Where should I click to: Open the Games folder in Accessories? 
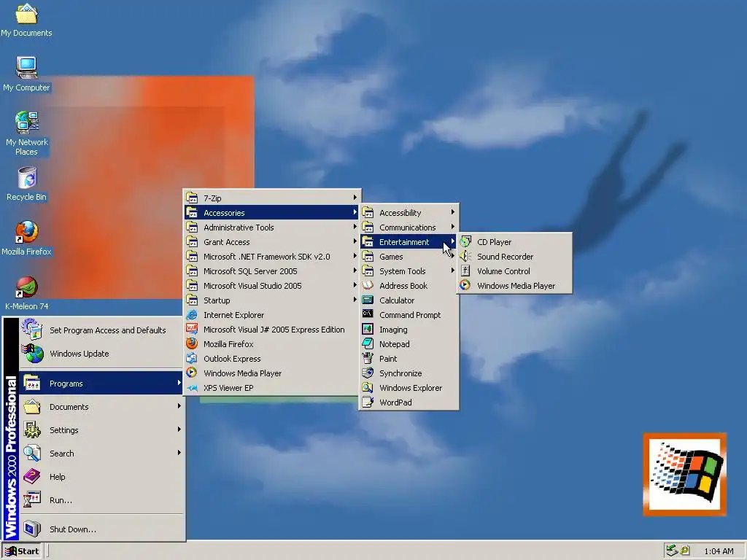click(x=409, y=256)
